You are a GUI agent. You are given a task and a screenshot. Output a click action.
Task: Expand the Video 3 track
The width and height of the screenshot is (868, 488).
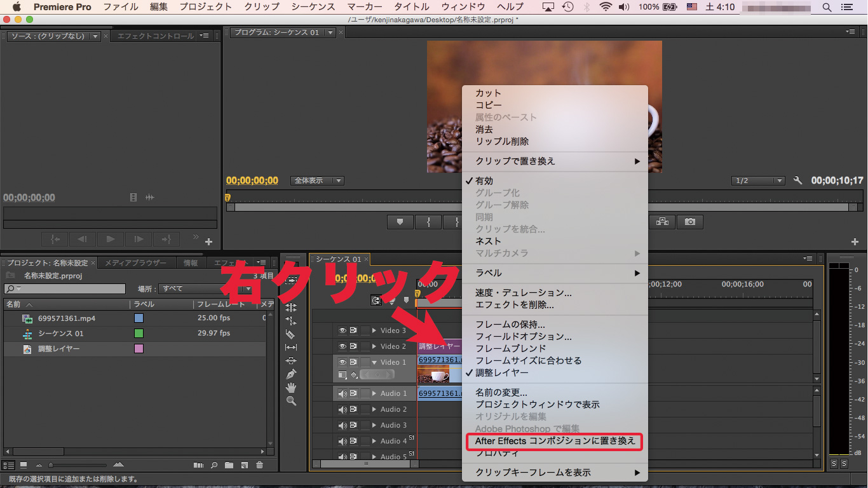[374, 330]
